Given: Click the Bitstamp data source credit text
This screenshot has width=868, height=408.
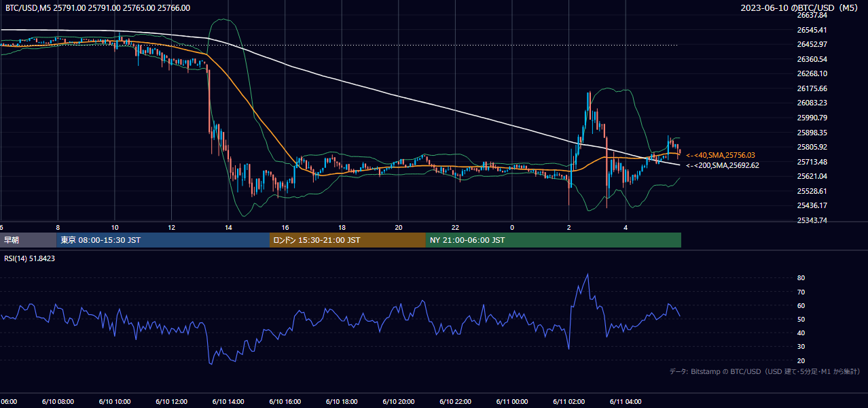Looking at the screenshot, I should point(765,371).
